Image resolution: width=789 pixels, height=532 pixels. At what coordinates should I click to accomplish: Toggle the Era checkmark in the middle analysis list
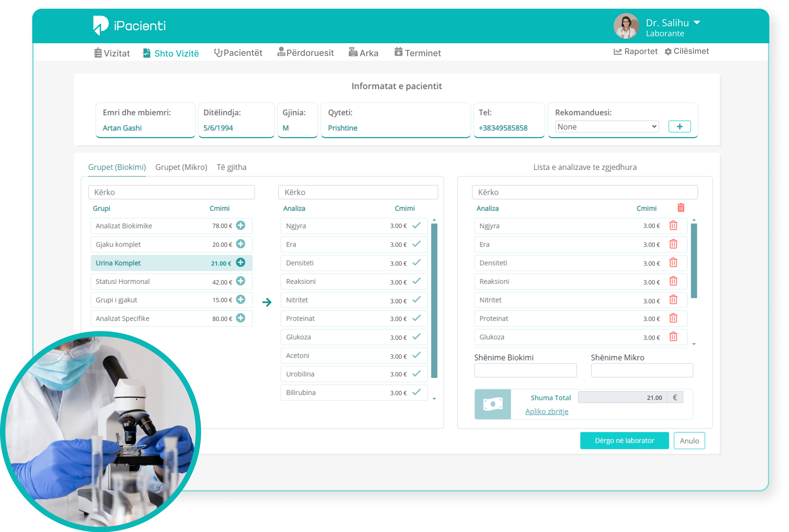click(416, 244)
